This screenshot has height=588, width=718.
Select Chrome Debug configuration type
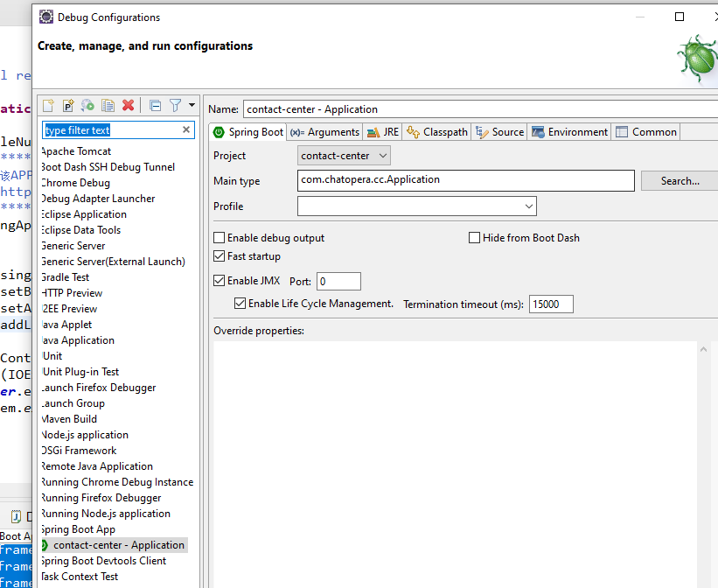tap(75, 183)
